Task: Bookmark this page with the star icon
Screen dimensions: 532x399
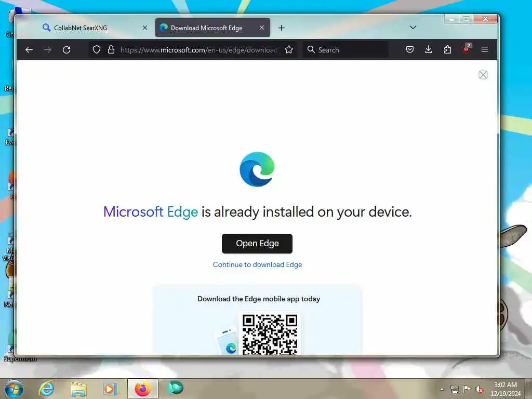Action: (289, 50)
